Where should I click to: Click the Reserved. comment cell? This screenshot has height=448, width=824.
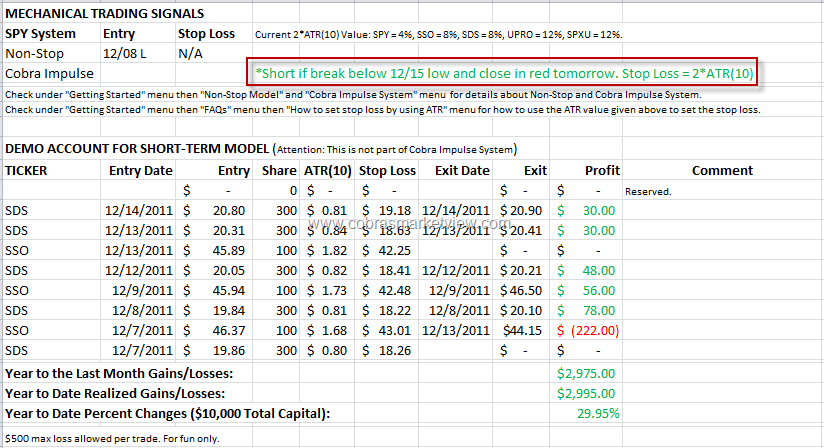pyautogui.click(x=648, y=192)
